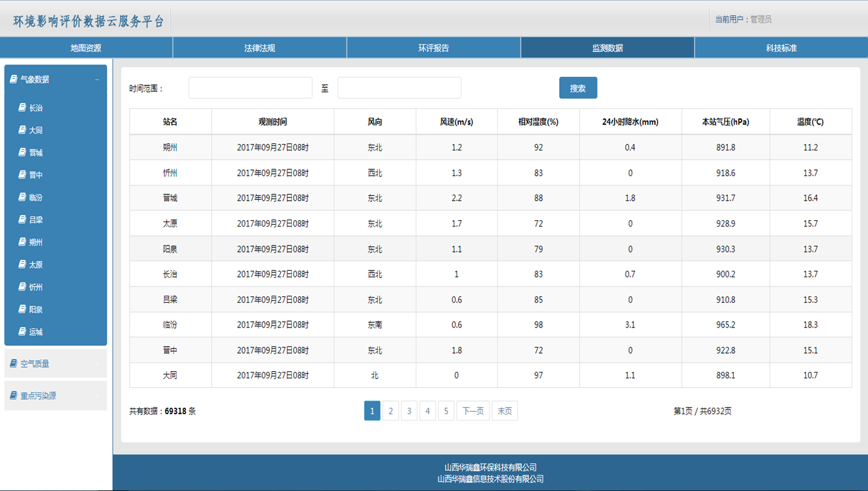Click the 空气质量 panel icon
The image size is (868, 491).
click(x=14, y=363)
